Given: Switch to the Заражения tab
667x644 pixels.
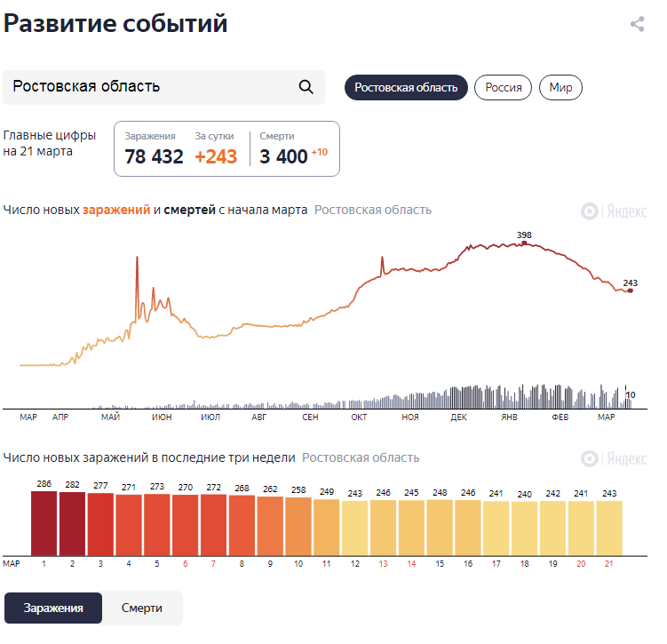Looking at the screenshot, I should (x=53, y=608).
